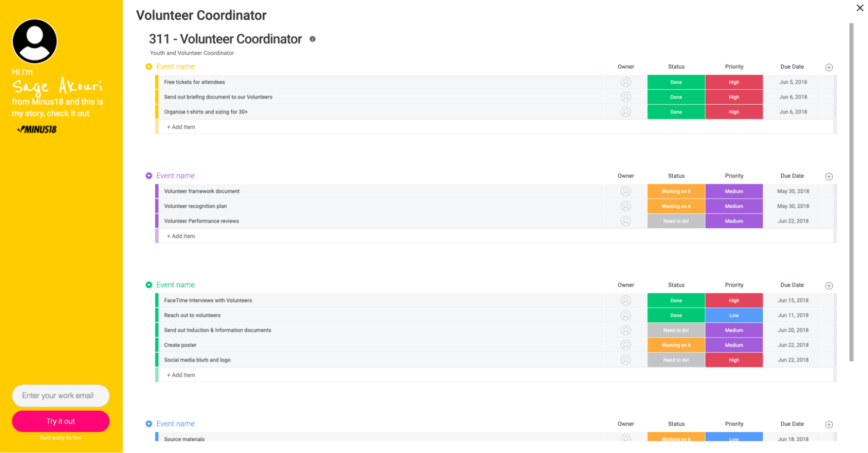Image resolution: width=868 pixels, height=453 pixels.
Task: Click the add column plus icon in green group
Action: (829, 286)
